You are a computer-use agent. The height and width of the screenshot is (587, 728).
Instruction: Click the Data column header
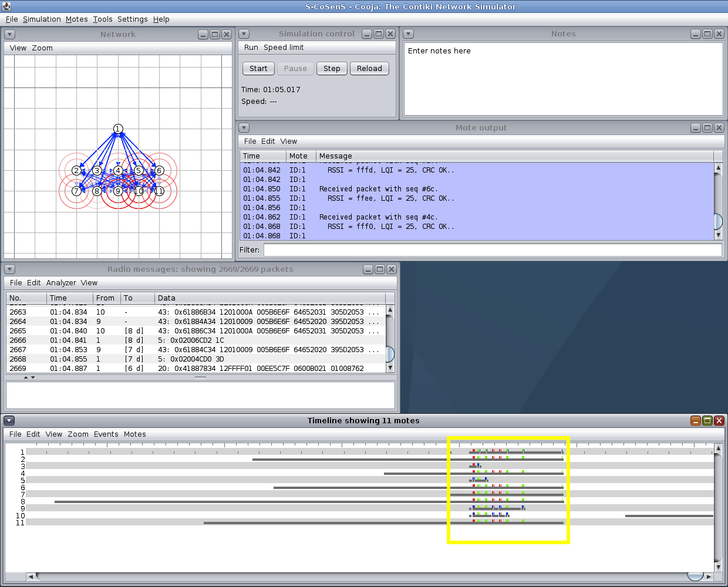click(270, 298)
